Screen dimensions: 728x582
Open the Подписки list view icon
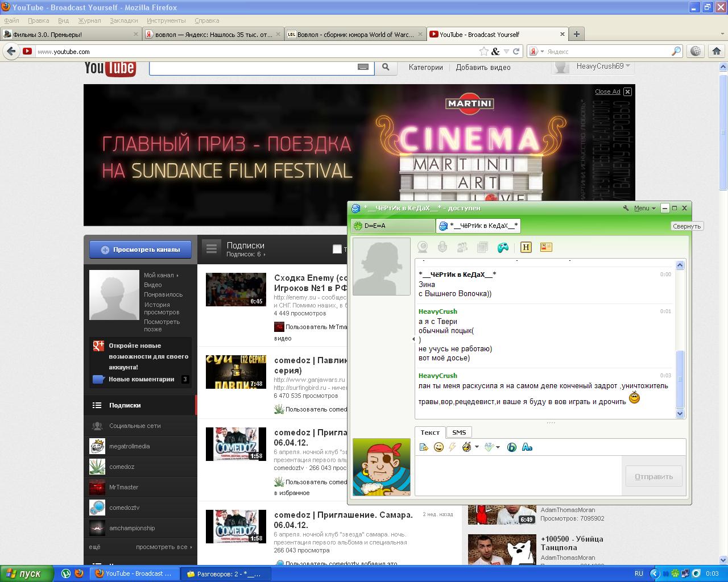click(x=212, y=248)
